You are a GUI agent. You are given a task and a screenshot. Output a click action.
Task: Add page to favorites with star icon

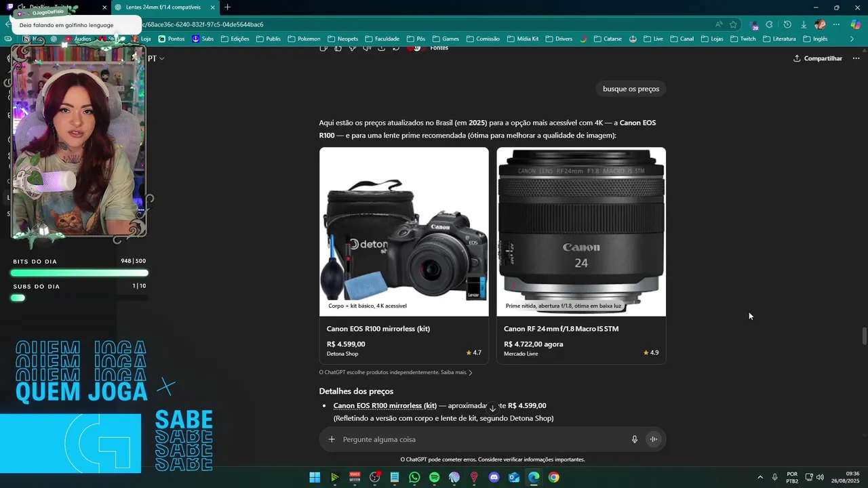pos(733,24)
